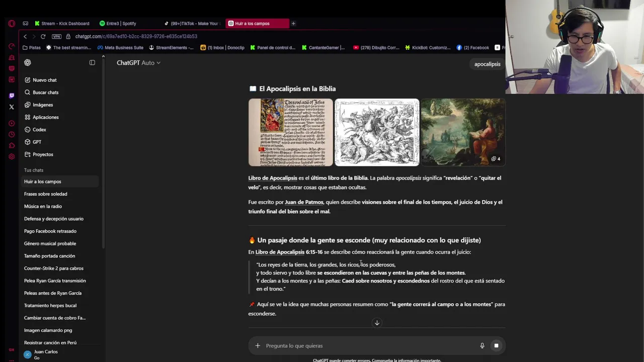Open chat 'Huir a los campos'

click(x=60, y=182)
